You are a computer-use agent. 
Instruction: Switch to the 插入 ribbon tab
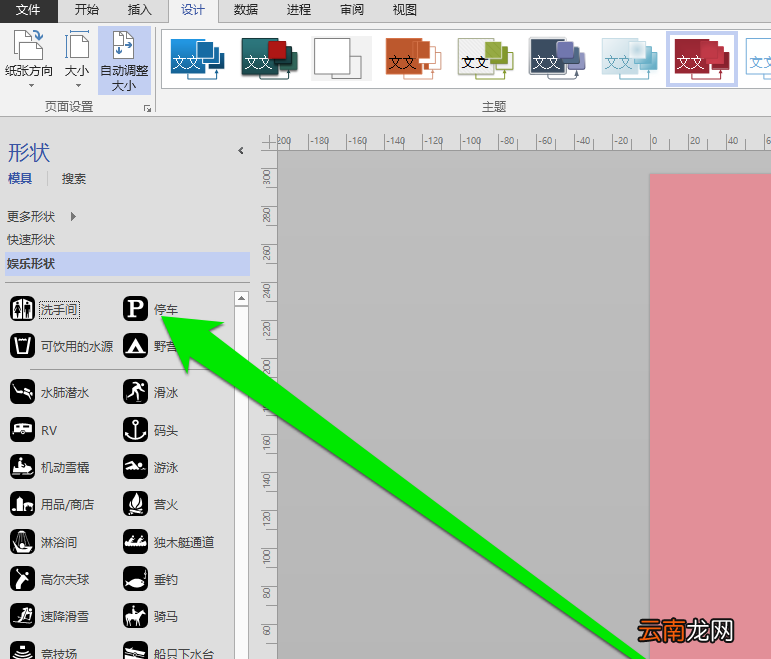140,10
